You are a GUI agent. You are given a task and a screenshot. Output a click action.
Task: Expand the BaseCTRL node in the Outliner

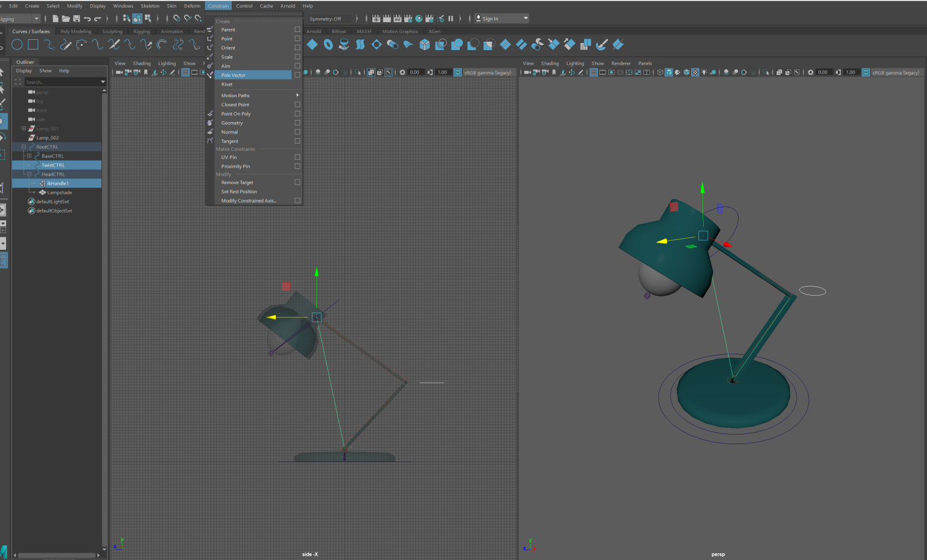click(x=29, y=156)
